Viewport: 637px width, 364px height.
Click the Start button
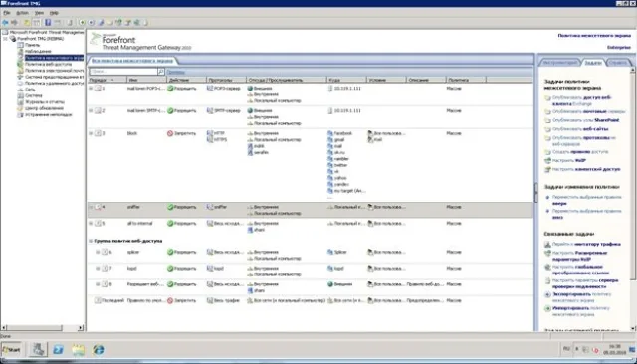[11, 349]
